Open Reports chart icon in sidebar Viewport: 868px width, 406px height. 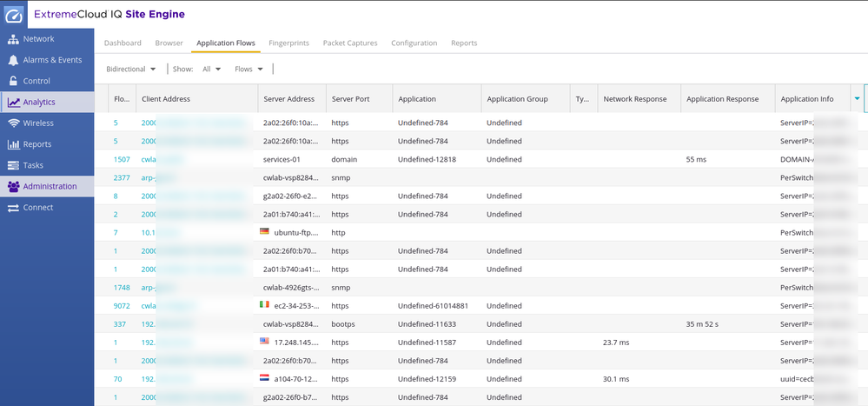(14, 144)
